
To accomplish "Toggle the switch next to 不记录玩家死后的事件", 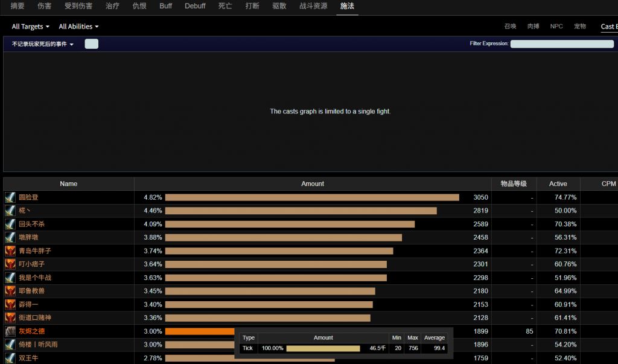I will pyautogui.click(x=91, y=44).
